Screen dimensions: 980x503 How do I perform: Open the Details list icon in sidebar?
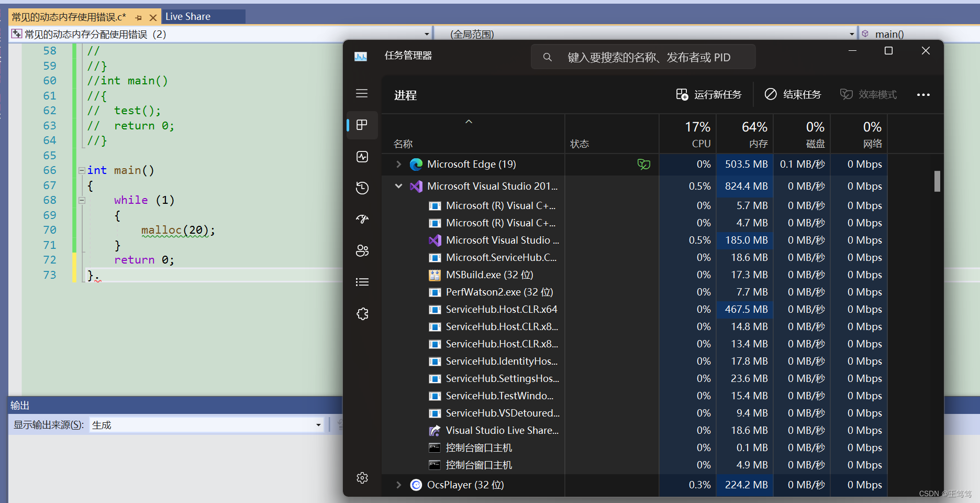362,282
